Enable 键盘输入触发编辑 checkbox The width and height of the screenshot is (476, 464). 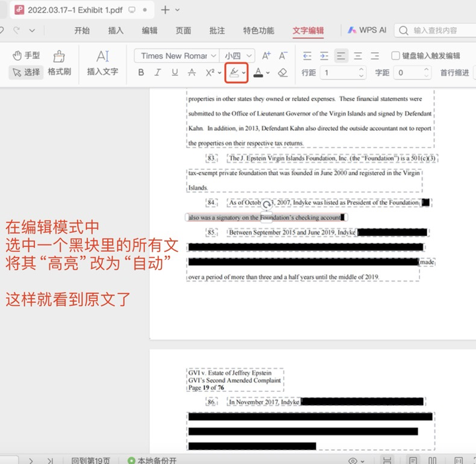point(396,56)
